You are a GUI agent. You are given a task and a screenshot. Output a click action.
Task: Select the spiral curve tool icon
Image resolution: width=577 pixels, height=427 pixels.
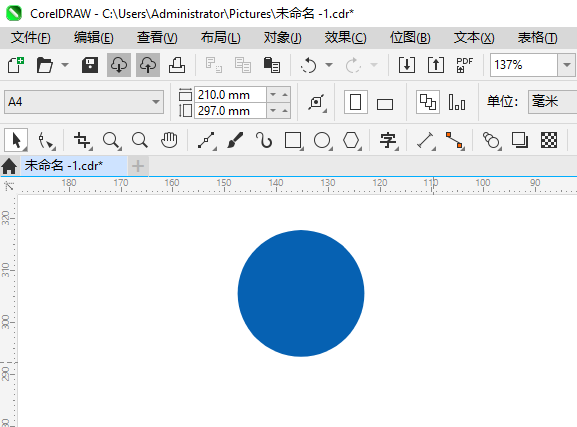[x=264, y=140]
